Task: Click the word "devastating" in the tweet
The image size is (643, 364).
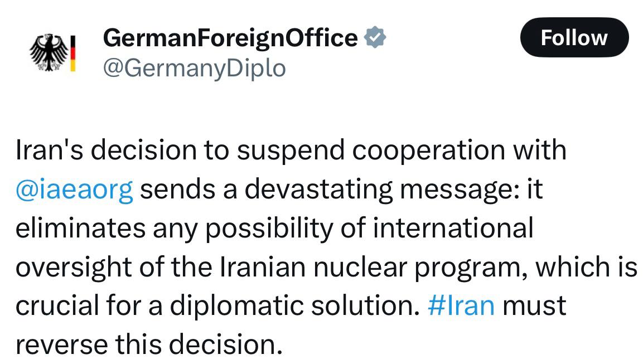Action: tap(318, 190)
